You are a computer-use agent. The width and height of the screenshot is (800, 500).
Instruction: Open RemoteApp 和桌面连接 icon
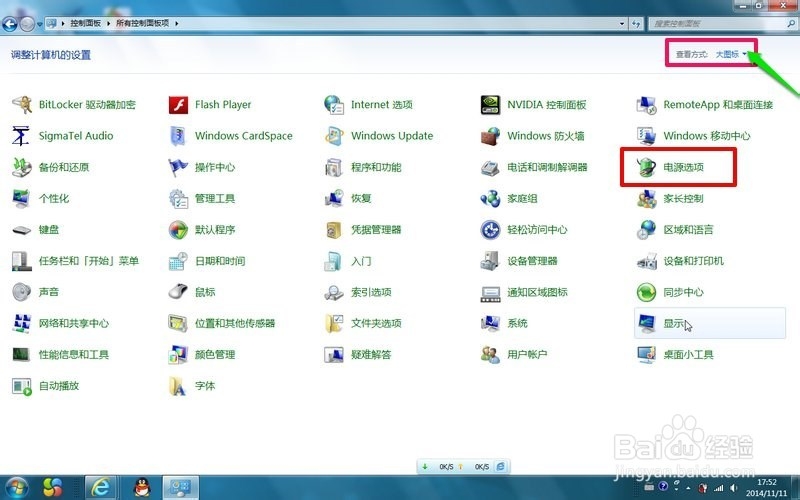tap(646, 105)
